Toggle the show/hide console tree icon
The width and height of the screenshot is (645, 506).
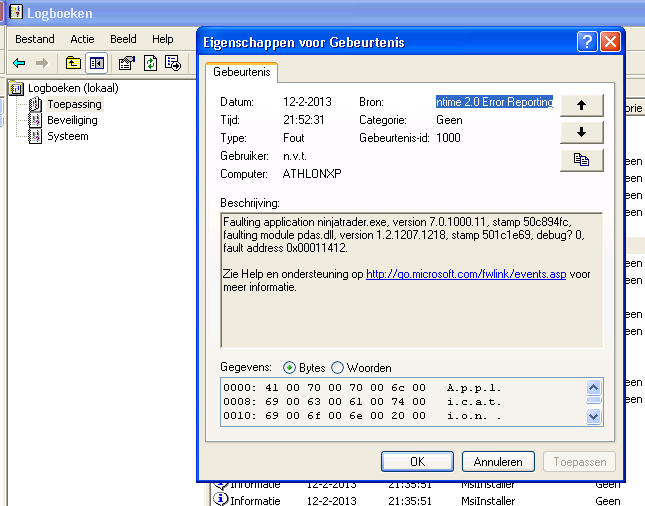(97, 63)
